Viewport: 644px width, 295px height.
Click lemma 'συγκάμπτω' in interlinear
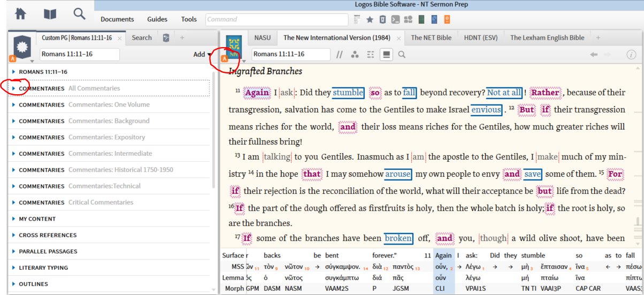tap(342, 278)
